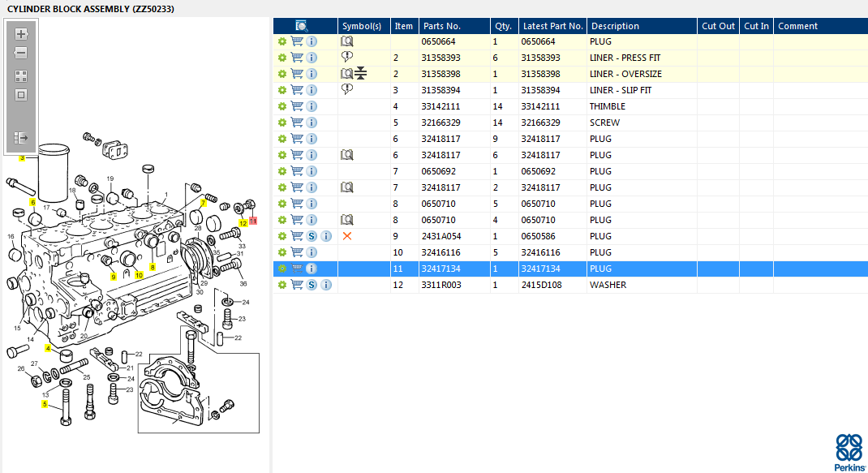Click the four-square fit view icon
This screenshot has height=473, width=868.
[x=21, y=76]
